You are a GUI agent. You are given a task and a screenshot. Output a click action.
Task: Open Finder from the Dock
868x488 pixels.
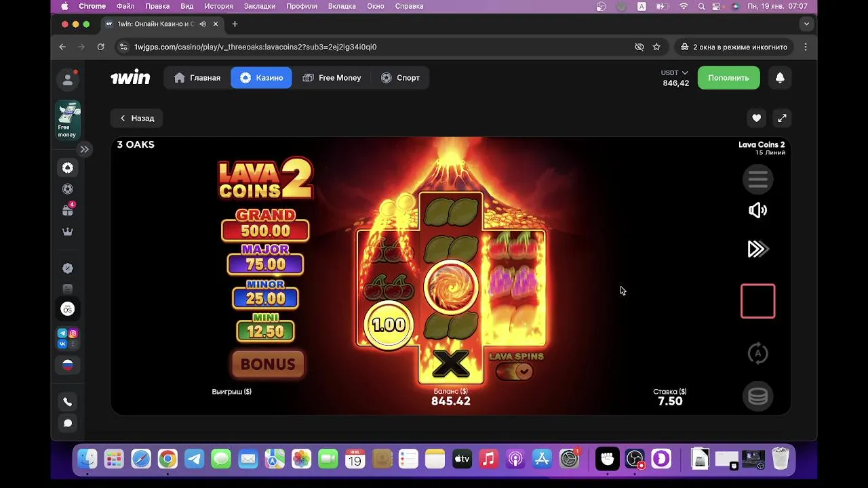tap(87, 460)
